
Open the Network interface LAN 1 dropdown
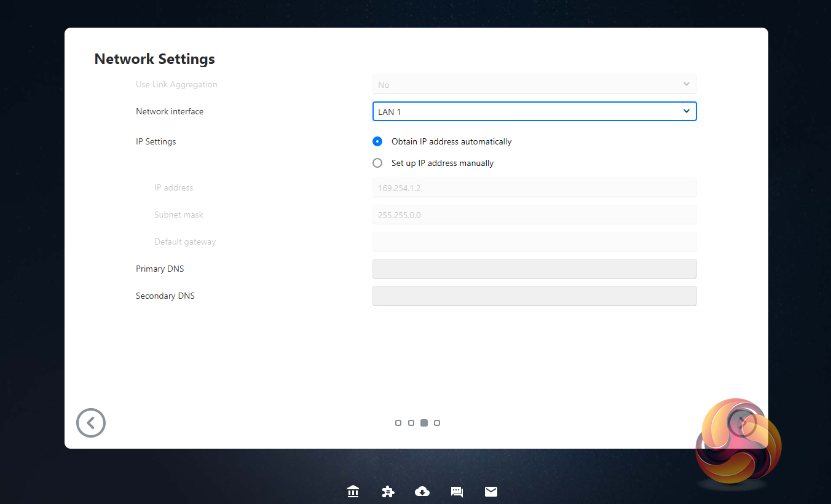pos(534,111)
